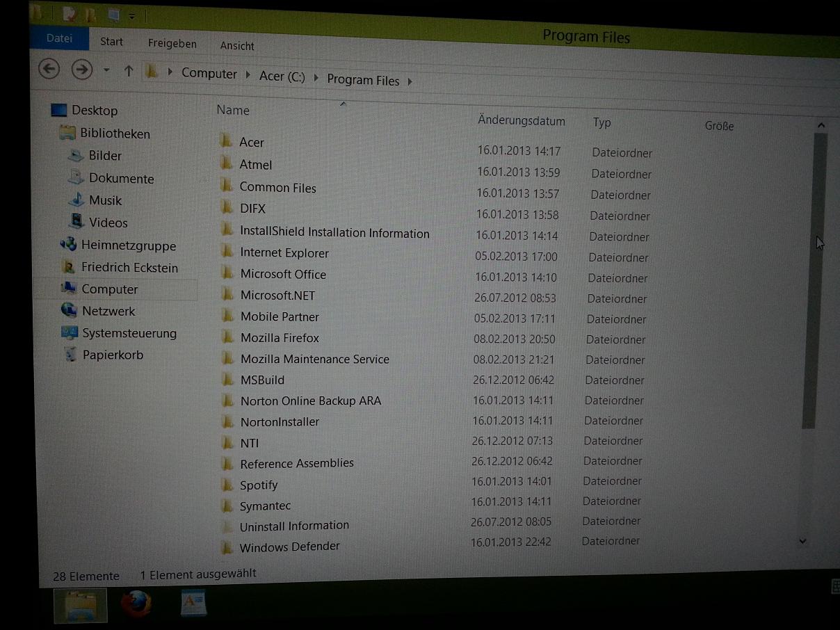The image size is (840, 630).
Task: Select the Mozilla Firefox folder icon
Action: tap(227, 337)
